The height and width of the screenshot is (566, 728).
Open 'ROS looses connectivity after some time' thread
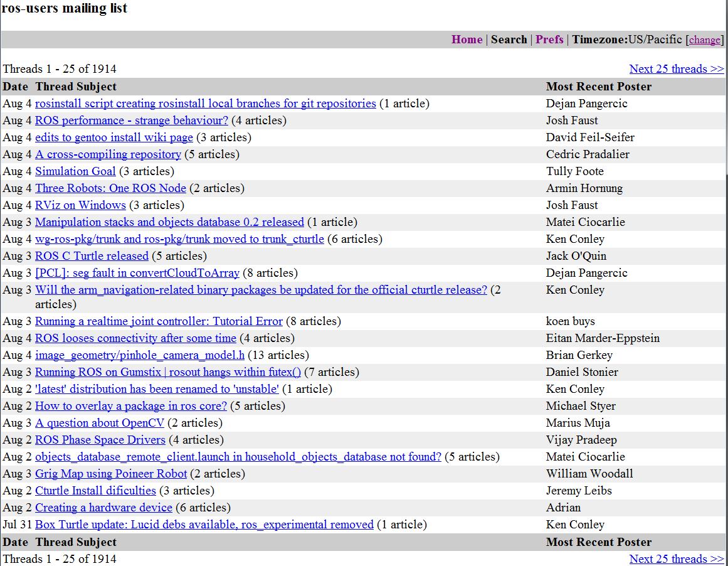click(135, 338)
